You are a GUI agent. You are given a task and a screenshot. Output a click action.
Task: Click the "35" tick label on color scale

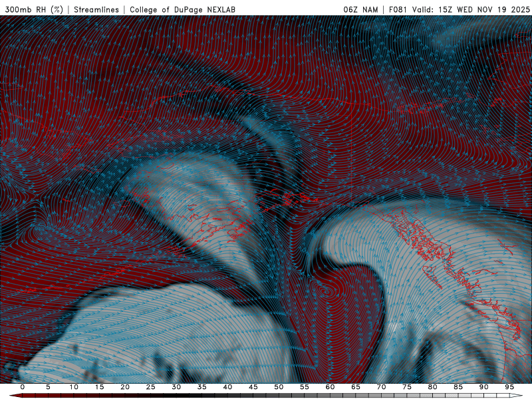pyautogui.click(x=202, y=387)
